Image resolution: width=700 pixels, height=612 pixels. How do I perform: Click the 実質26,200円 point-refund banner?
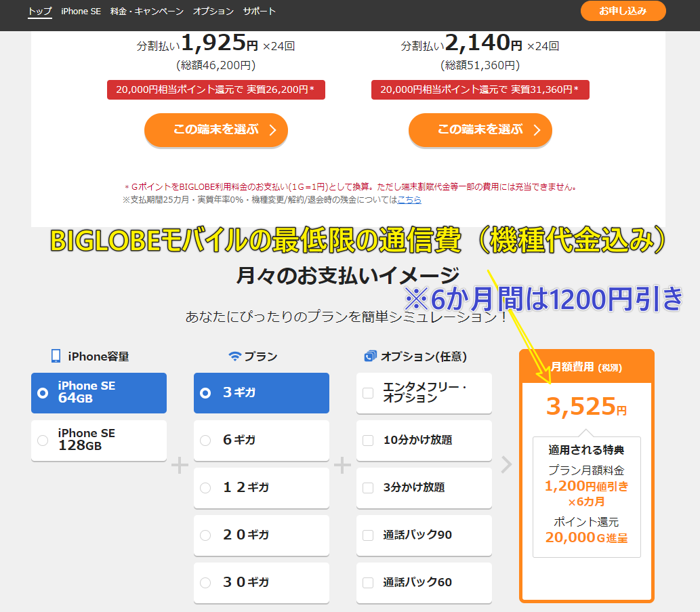point(216,89)
